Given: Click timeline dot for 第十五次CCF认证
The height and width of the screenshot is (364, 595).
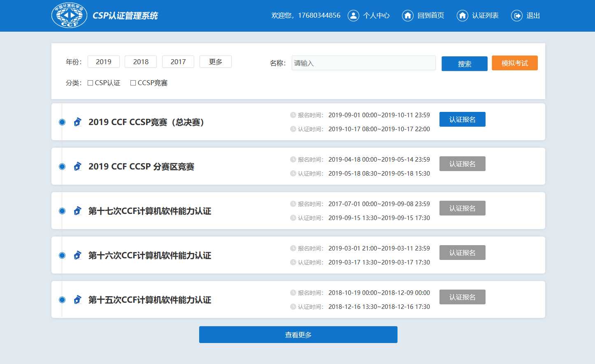Looking at the screenshot, I should pyautogui.click(x=62, y=300).
